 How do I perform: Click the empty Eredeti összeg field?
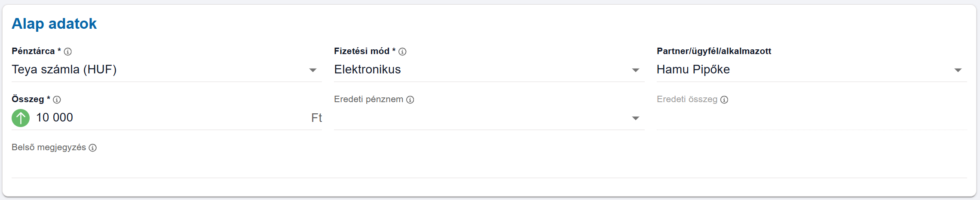tap(812, 118)
